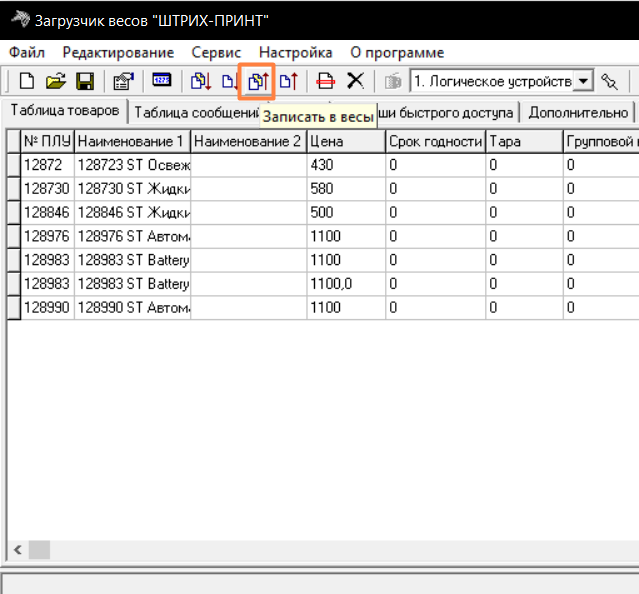This screenshot has height=594, width=639.
Task: Select row header for PLU 12872
Action: tap(14, 165)
